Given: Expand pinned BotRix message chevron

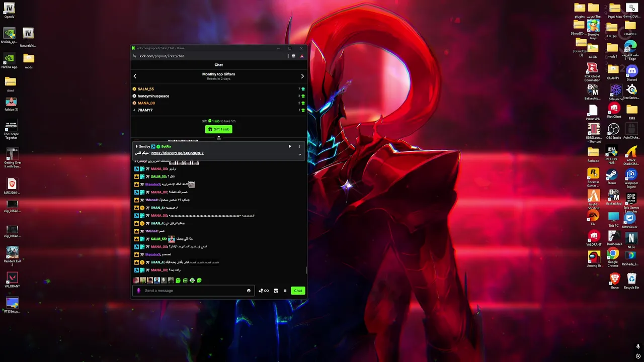Looking at the screenshot, I should pos(299,154).
